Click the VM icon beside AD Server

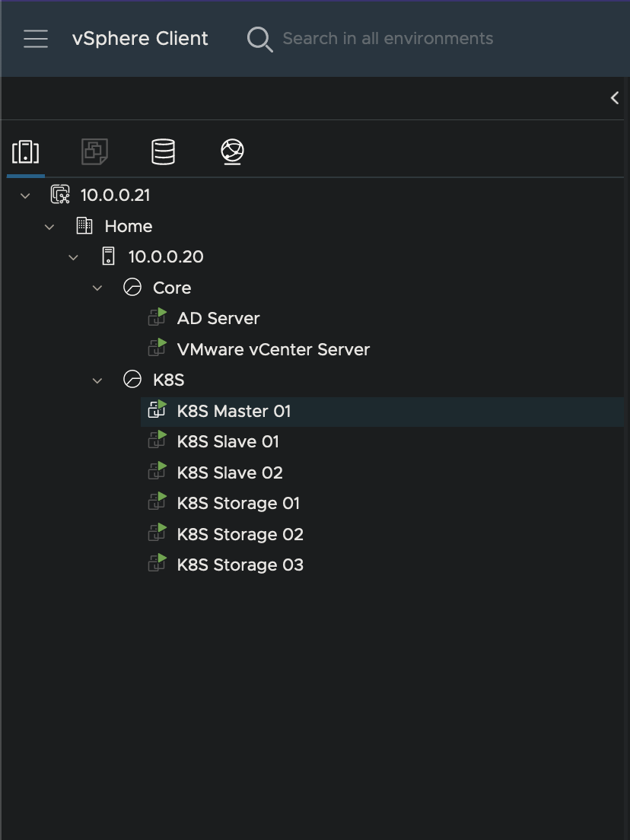[x=157, y=317]
